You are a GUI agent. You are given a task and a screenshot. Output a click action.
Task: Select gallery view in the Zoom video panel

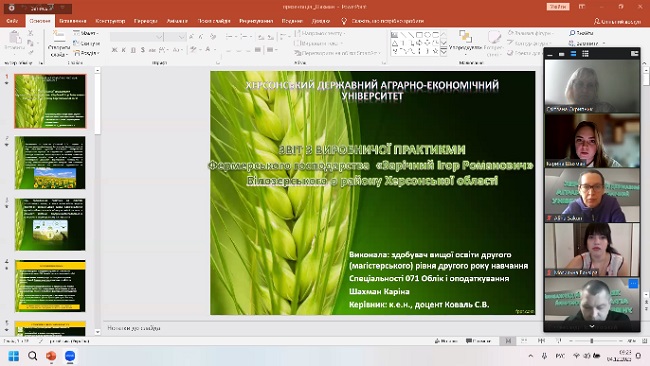[x=585, y=53]
